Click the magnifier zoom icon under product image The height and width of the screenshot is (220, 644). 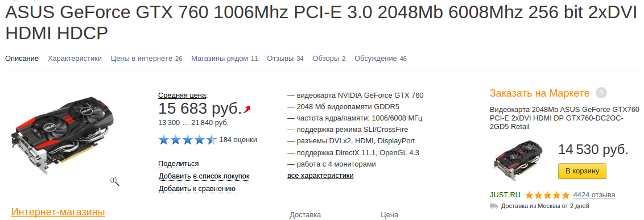(x=115, y=181)
